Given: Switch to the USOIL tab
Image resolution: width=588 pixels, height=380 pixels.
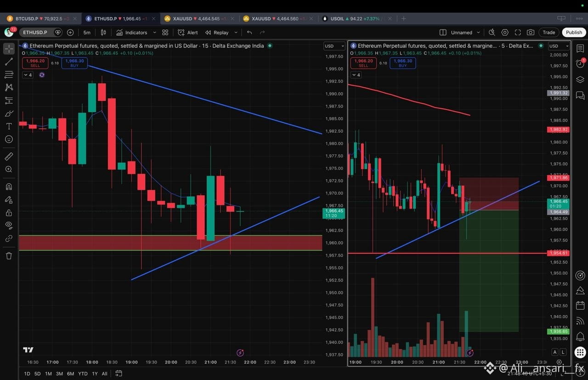Looking at the screenshot, I should pos(358,19).
